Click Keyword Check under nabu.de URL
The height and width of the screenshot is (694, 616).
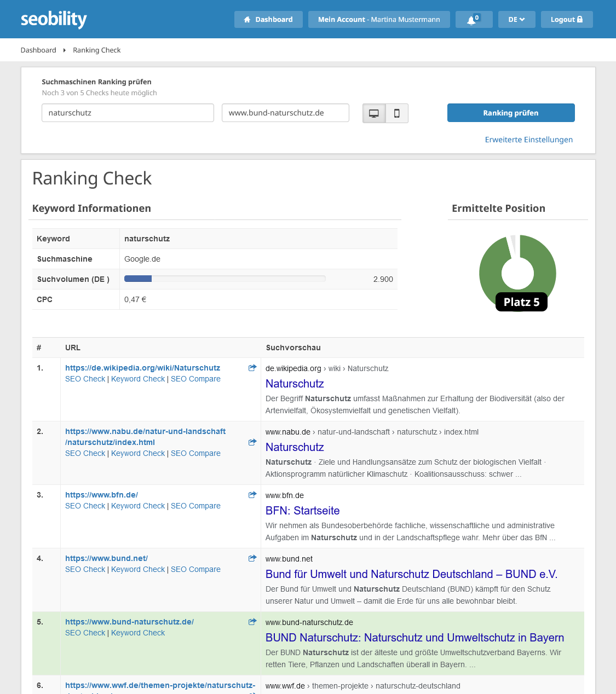(x=138, y=453)
